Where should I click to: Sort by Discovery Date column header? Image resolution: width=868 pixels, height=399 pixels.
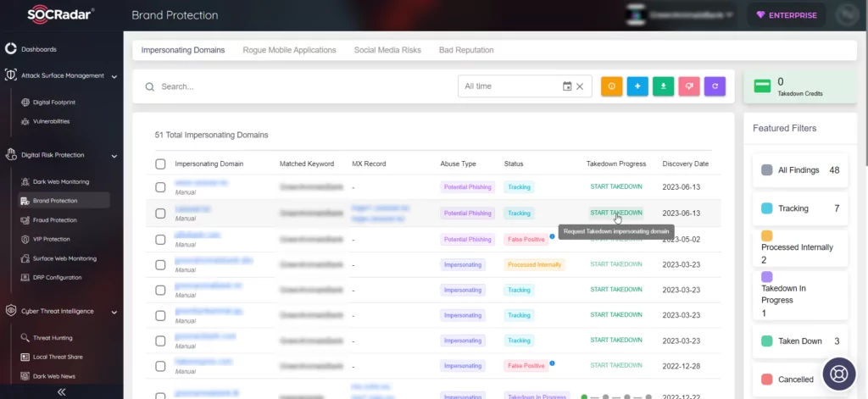click(685, 163)
